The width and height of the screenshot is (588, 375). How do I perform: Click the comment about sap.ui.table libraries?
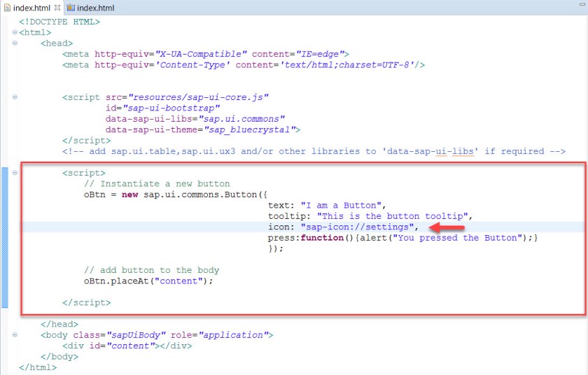(x=314, y=151)
